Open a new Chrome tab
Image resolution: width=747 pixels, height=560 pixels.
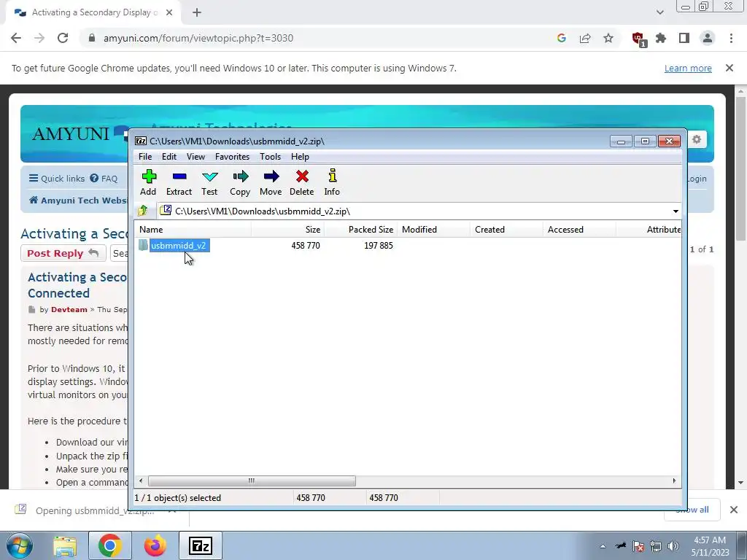pos(197,13)
